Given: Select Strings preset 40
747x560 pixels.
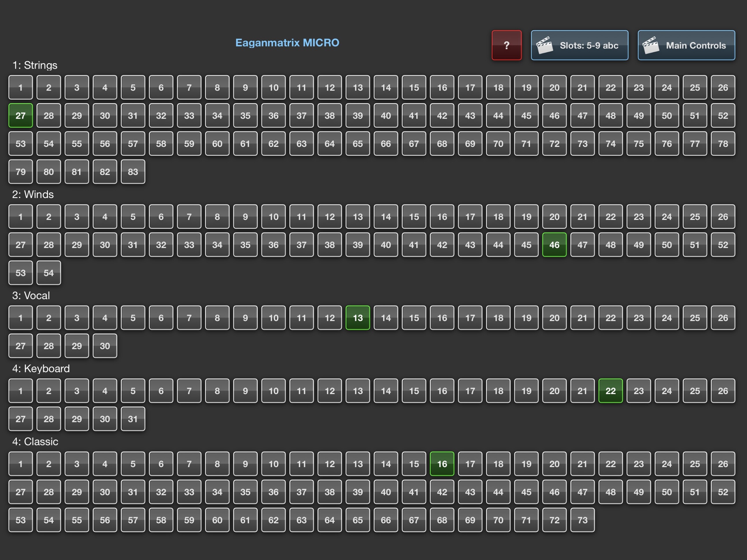Looking at the screenshot, I should (386, 115).
